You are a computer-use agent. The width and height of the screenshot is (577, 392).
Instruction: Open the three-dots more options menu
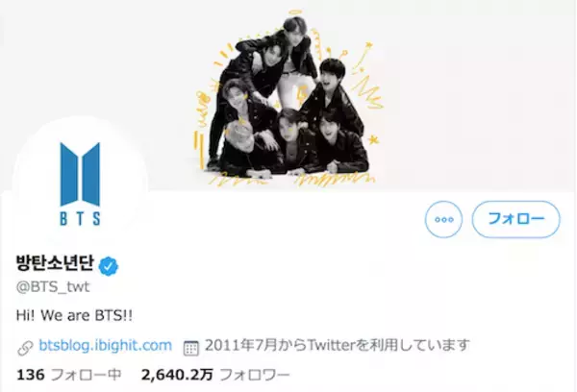[443, 219]
